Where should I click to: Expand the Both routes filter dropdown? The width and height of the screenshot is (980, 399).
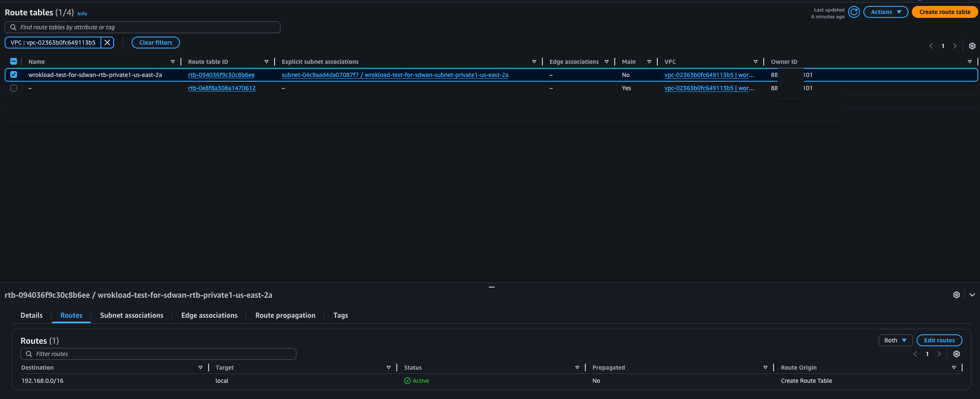[x=895, y=340]
